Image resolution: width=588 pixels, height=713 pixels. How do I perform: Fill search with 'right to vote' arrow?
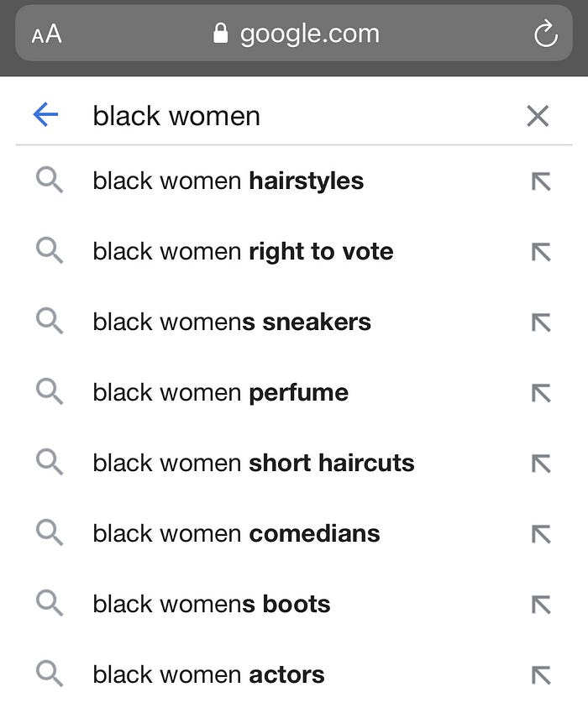click(541, 252)
